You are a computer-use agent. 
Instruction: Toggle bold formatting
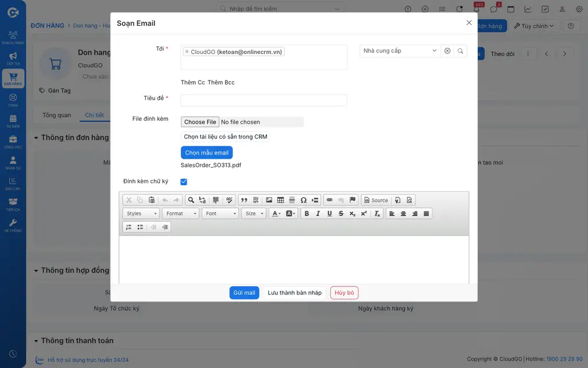coord(307,214)
